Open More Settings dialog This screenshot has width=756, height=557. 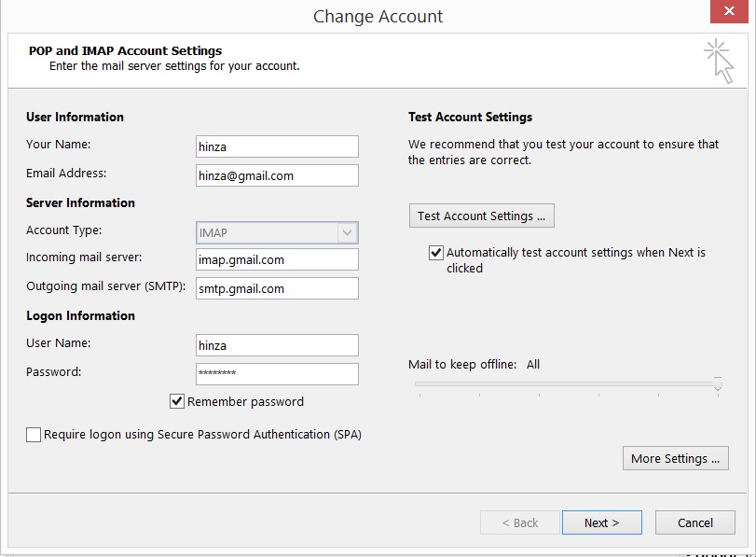[675, 458]
